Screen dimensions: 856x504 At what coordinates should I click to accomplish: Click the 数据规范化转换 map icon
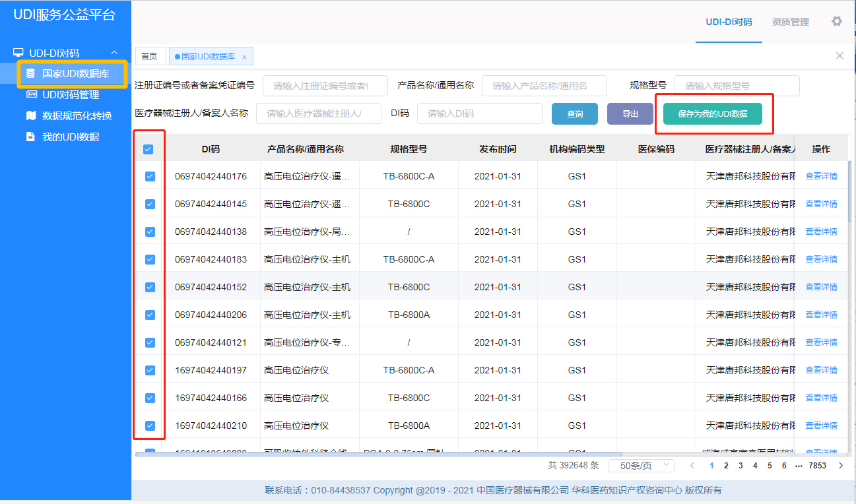31,115
